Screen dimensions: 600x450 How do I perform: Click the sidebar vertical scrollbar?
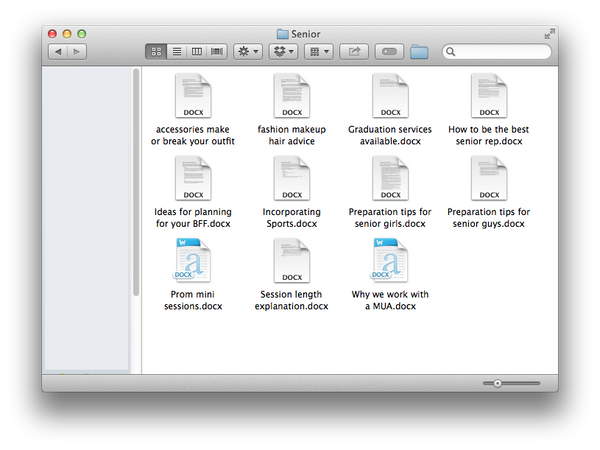pyautogui.click(x=136, y=180)
